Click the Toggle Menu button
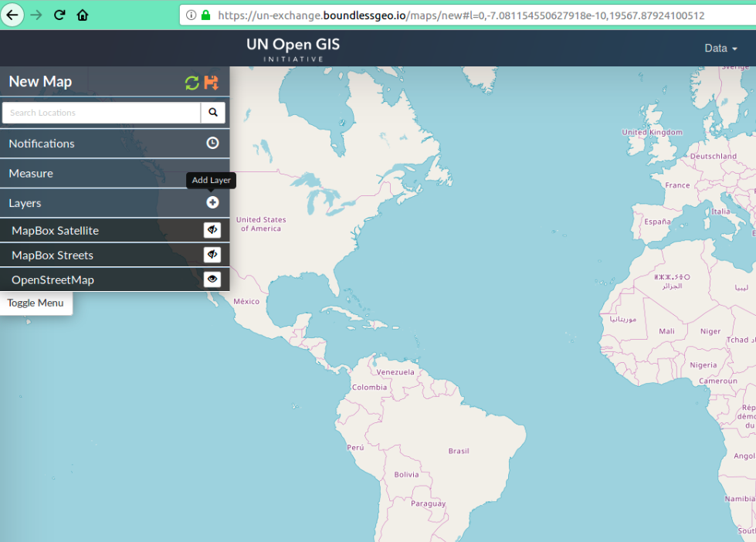This screenshot has height=542, width=756. pos(36,303)
